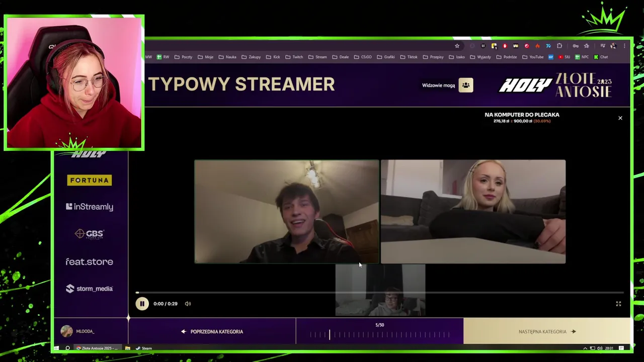644x362 pixels.
Task: Expand the Deale bookmarks folder
Action: click(x=341, y=57)
